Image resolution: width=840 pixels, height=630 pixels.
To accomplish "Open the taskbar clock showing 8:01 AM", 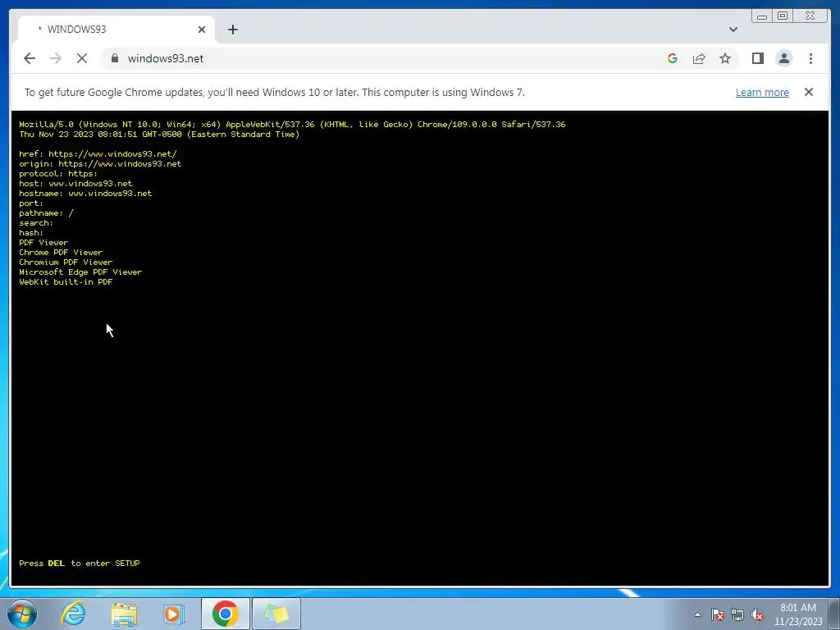I will (797, 614).
